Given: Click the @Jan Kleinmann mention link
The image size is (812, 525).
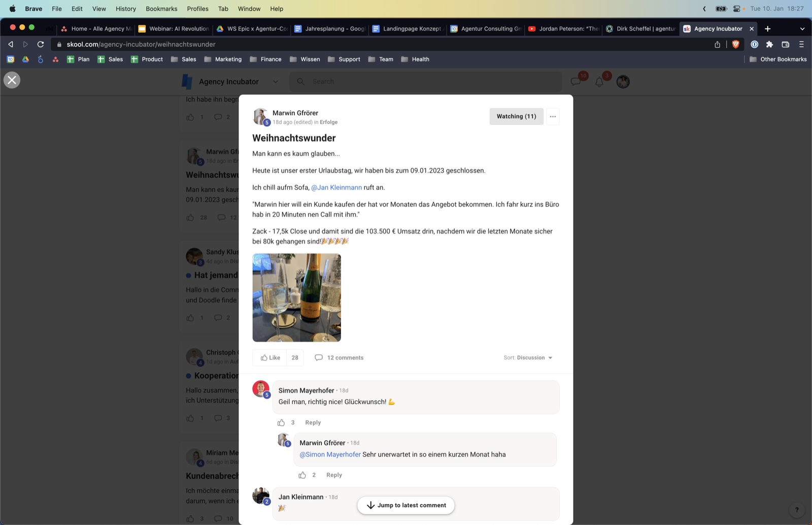Looking at the screenshot, I should point(336,187).
